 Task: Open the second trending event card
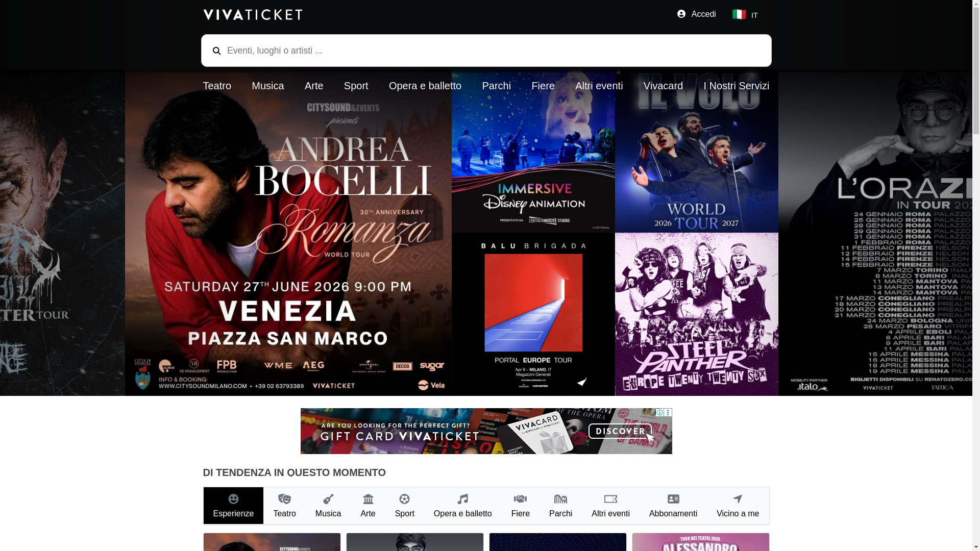(x=415, y=542)
